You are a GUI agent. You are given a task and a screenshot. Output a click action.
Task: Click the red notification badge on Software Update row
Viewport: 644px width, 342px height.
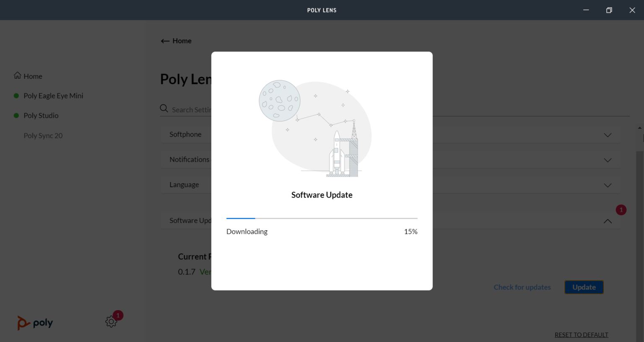pyautogui.click(x=621, y=210)
